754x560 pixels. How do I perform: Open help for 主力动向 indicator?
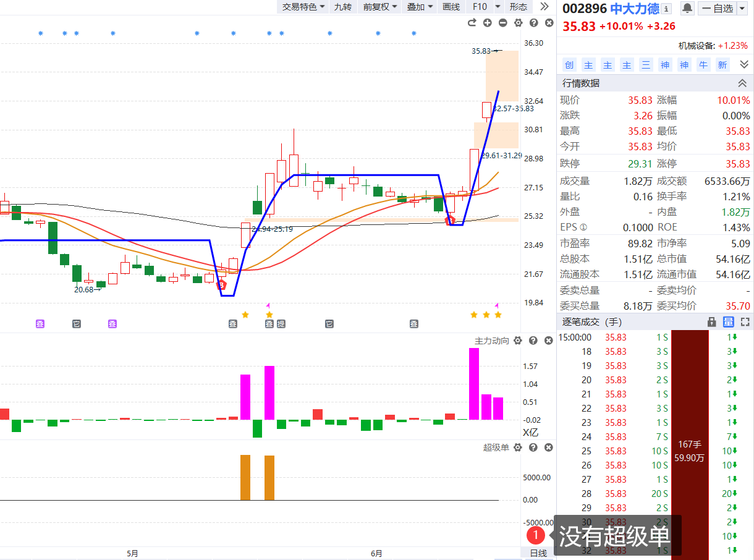point(533,341)
